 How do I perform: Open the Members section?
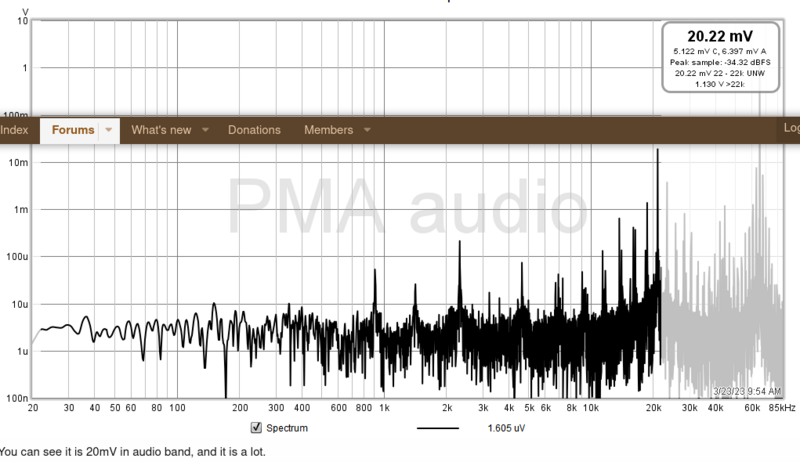[x=328, y=130]
